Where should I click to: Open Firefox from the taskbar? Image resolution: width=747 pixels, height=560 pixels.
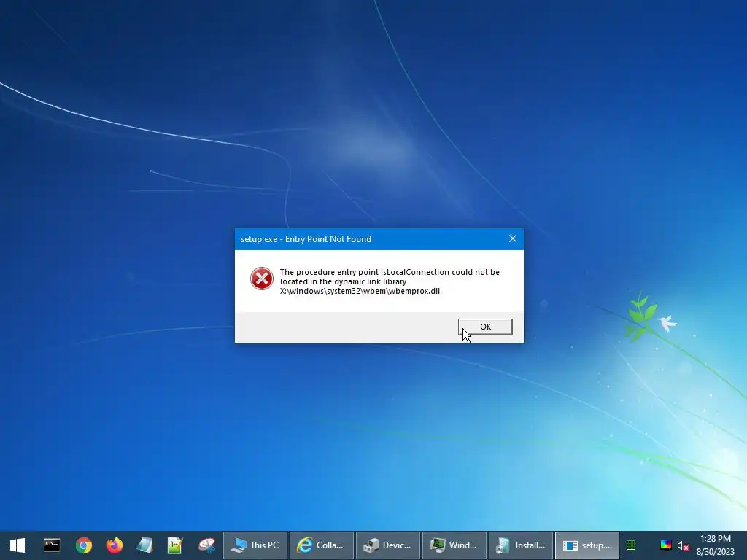(115, 545)
